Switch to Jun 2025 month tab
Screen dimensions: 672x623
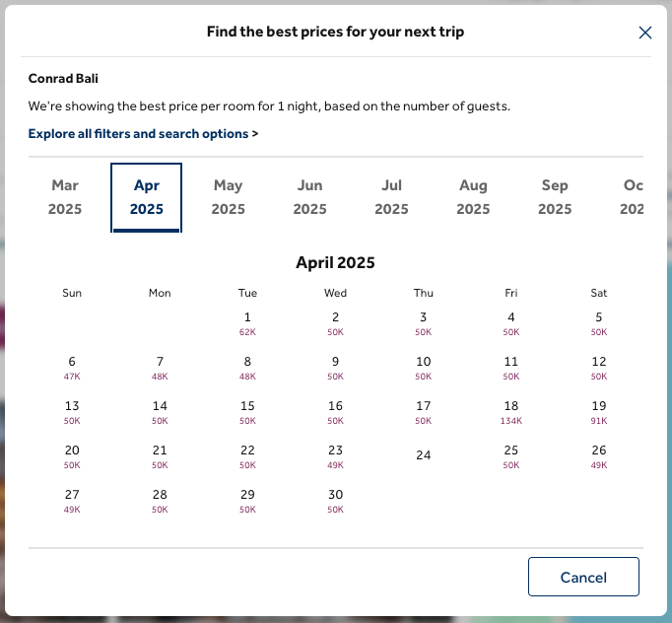[x=309, y=197]
